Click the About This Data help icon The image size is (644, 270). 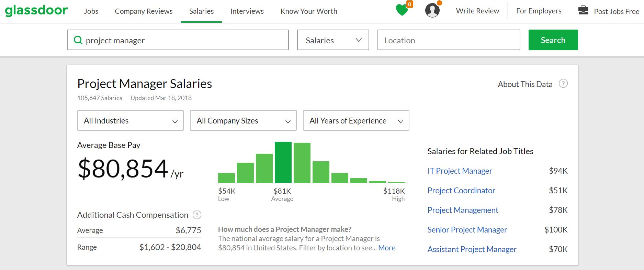[x=563, y=84]
